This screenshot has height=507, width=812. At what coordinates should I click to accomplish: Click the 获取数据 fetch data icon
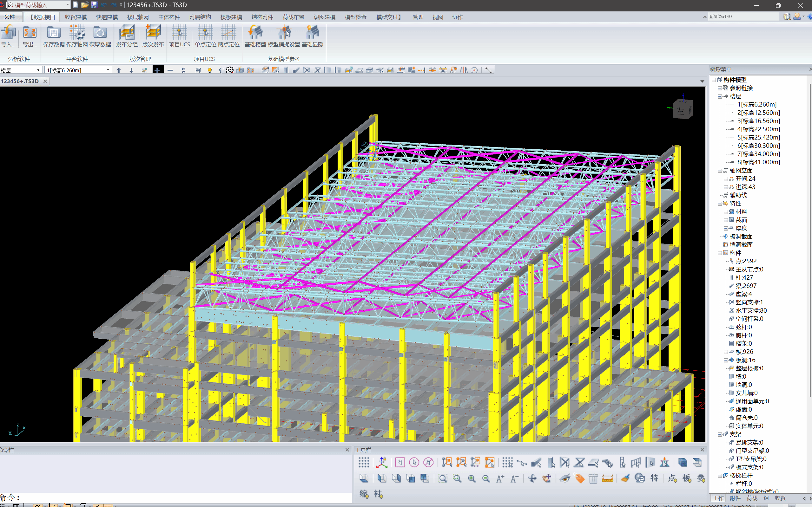(x=100, y=36)
